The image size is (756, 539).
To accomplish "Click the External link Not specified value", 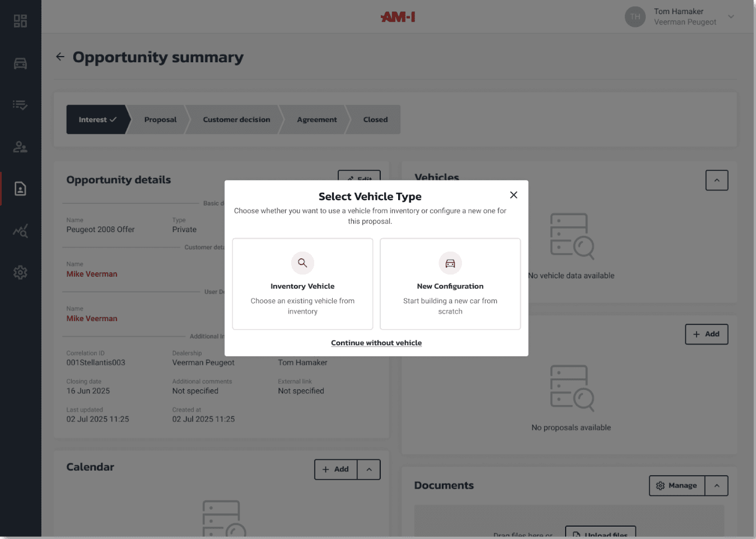I will (301, 391).
